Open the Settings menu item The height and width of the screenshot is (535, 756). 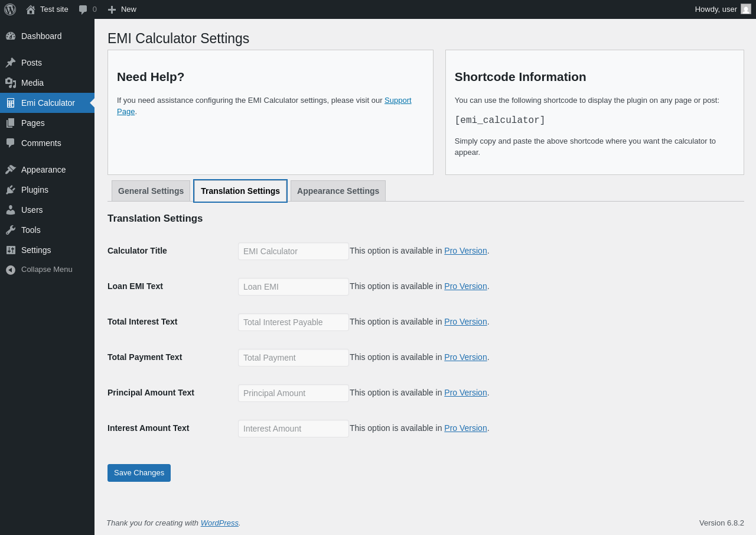(x=47, y=250)
